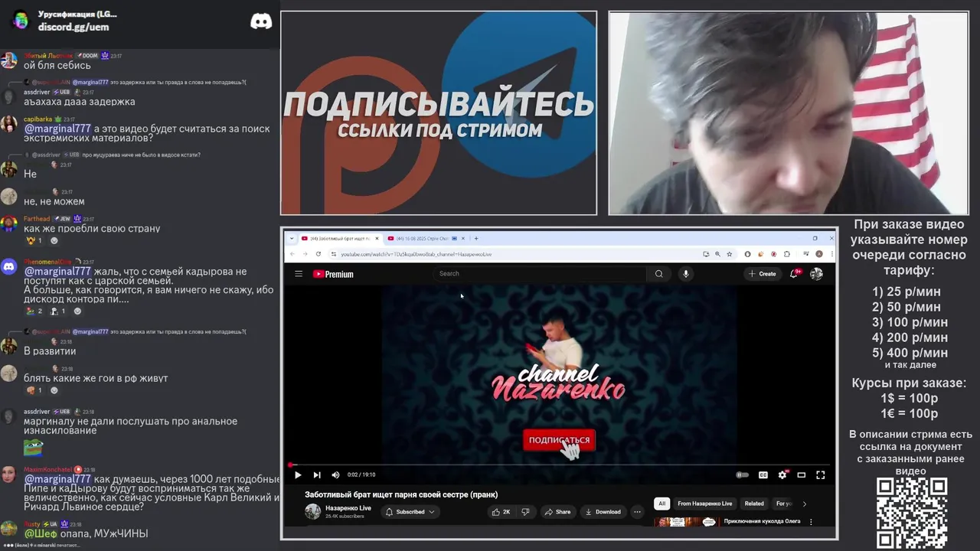This screenshot has width=980, height=551.
Task: Dislike the video
Action: point(526,512)
